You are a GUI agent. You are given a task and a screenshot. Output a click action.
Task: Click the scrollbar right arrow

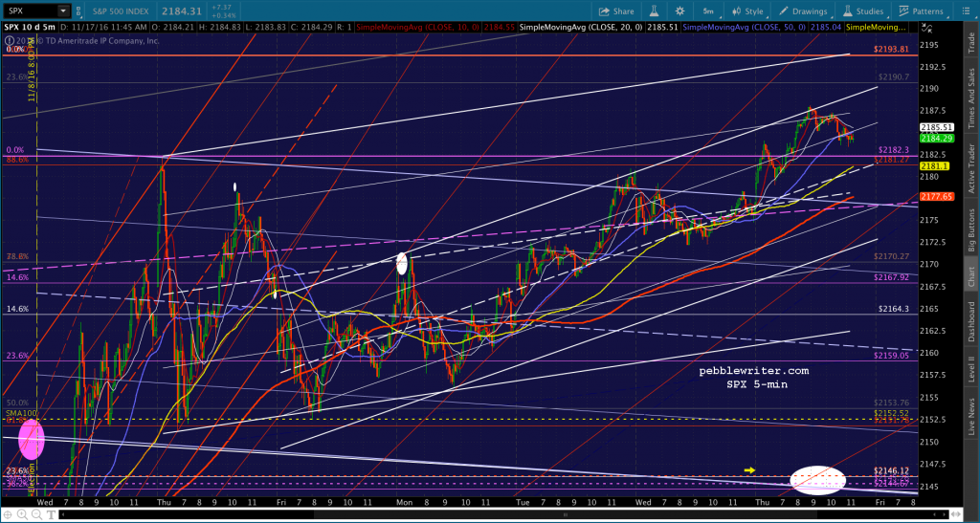[945, 514]
